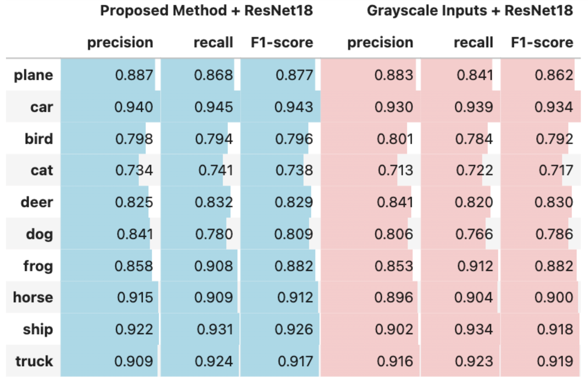Click the Proposed Method + ResNet18 header
The height and width of the screenshot is (383, 588).
(206, 11)
